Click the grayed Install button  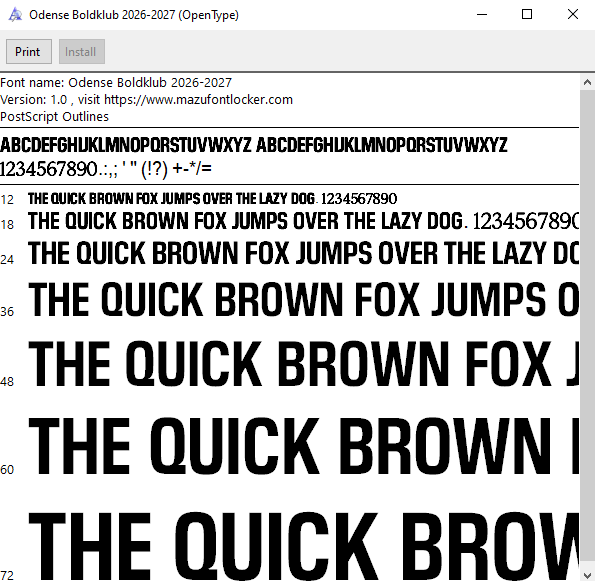point(82,52)
